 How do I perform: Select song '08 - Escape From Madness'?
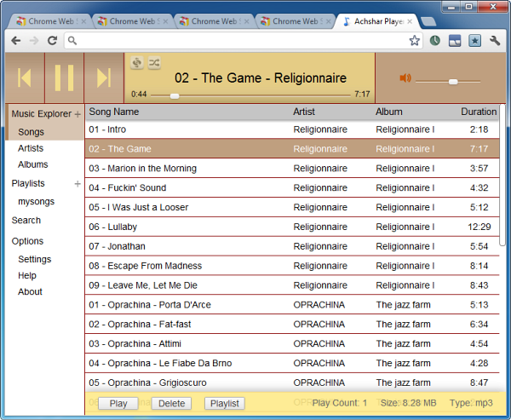292,266
